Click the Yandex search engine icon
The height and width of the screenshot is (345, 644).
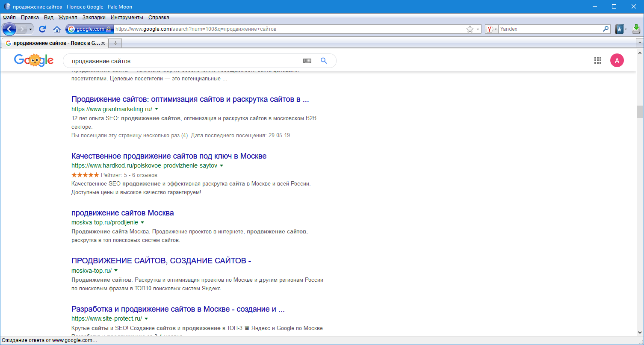point(490,29)
